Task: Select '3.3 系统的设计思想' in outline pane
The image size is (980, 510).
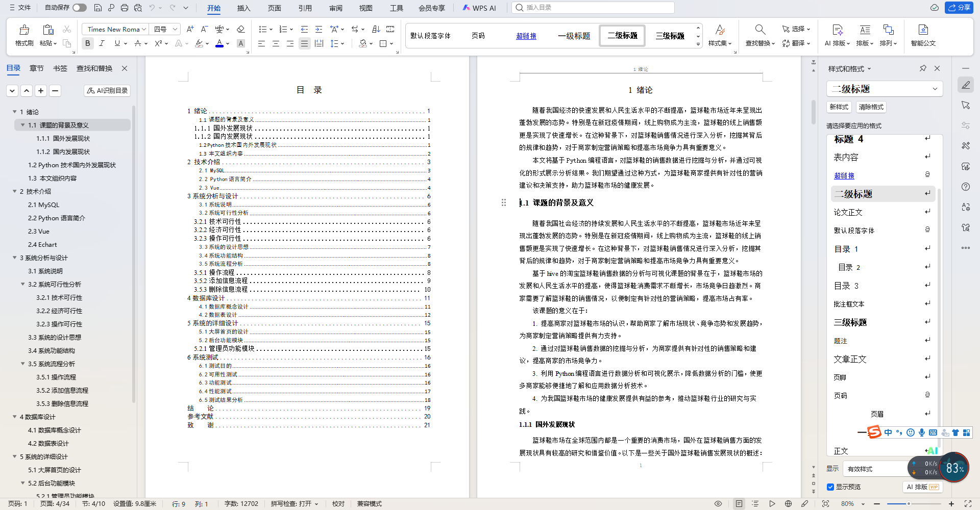Action: [55, 337]
